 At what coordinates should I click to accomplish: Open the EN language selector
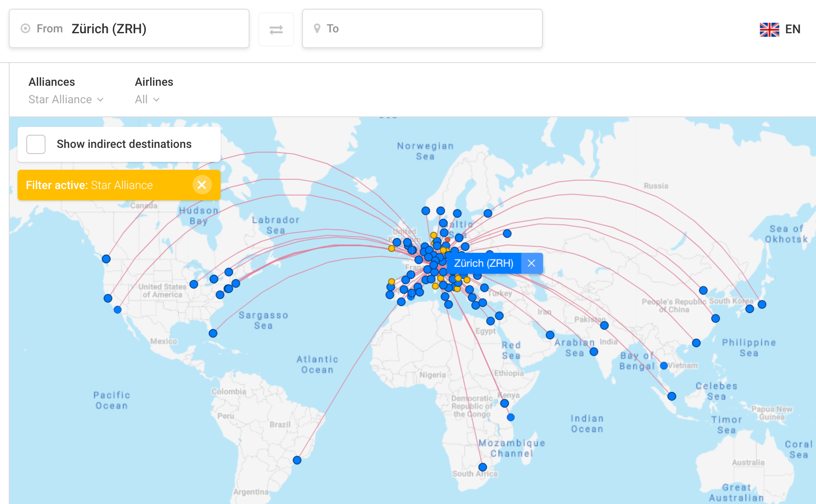[x=792, y=29]
